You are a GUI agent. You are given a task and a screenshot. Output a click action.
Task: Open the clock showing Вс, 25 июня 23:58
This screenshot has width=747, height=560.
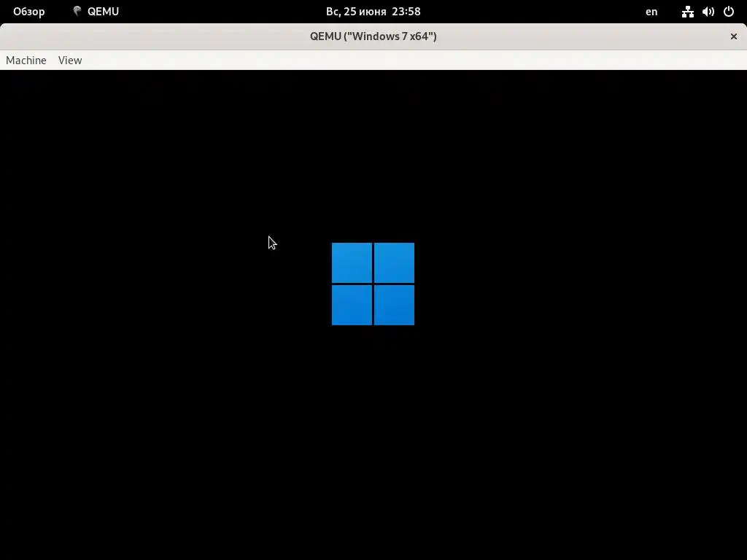[x=373, y=12]
